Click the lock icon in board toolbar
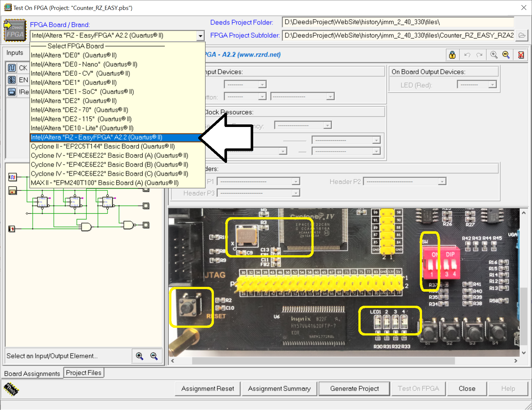 pyautogui.click(x=452, y=55)
